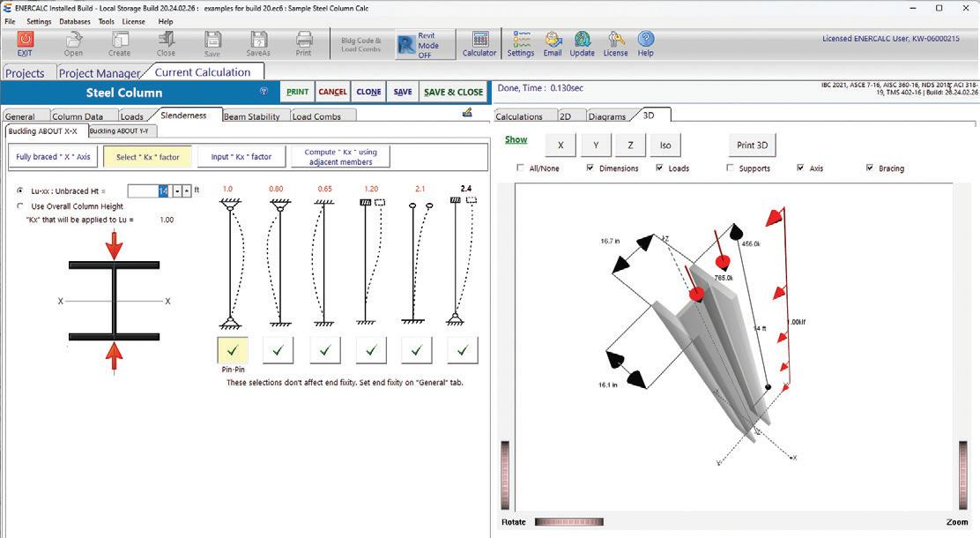Click the vertical rotate slider at the left edge of the 3D view
980x538 pixels.
[x=505, y=475]
